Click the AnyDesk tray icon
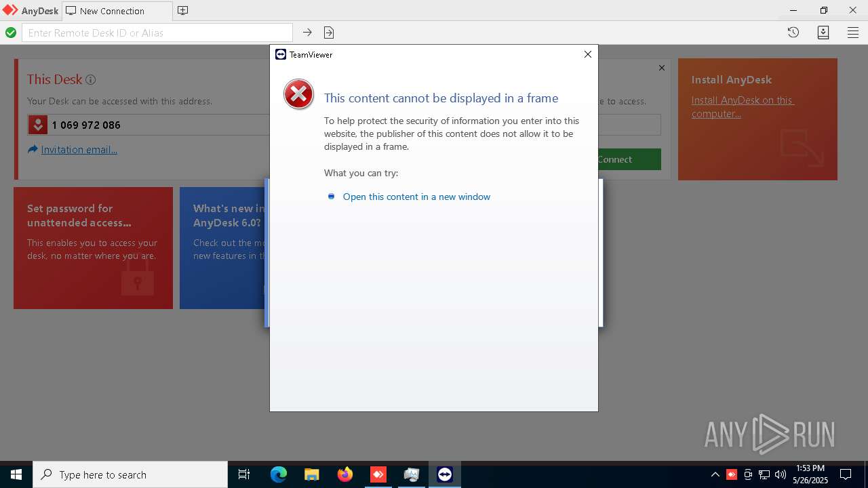Screen dimensions: 868x488 [x=732, y=474]
